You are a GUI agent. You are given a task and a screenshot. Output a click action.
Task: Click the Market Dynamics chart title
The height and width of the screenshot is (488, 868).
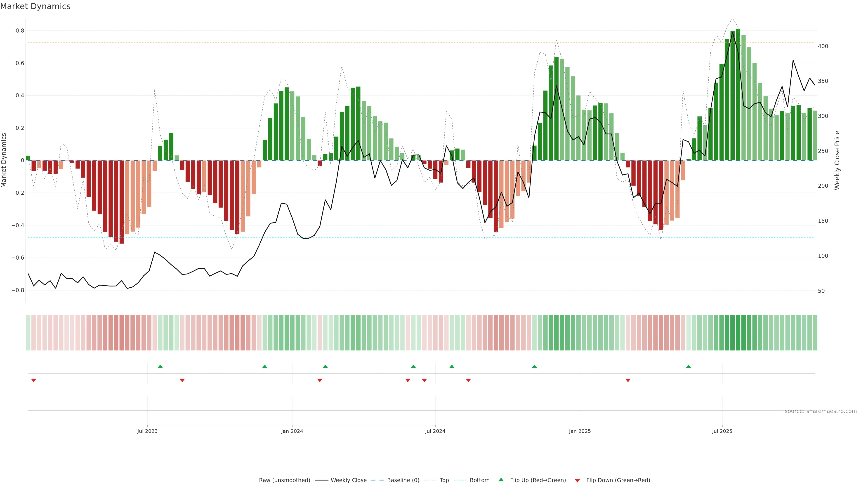click(x=35, y=6)
